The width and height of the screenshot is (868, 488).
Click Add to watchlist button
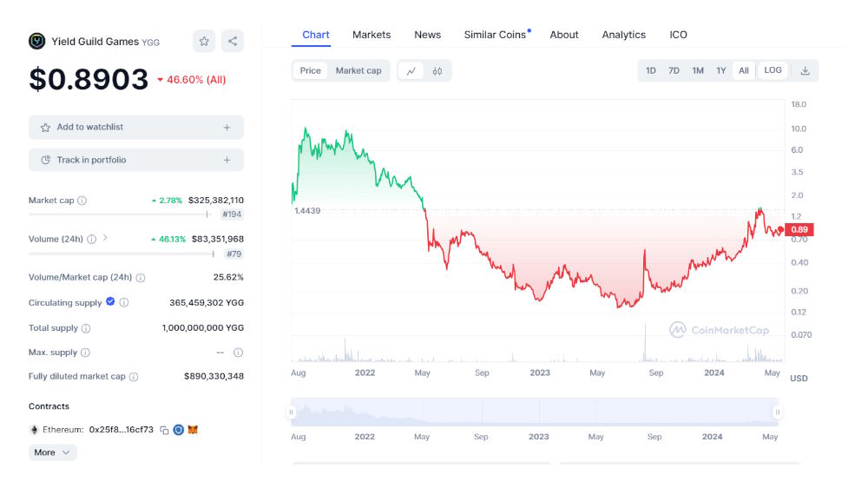coord(136,128)
